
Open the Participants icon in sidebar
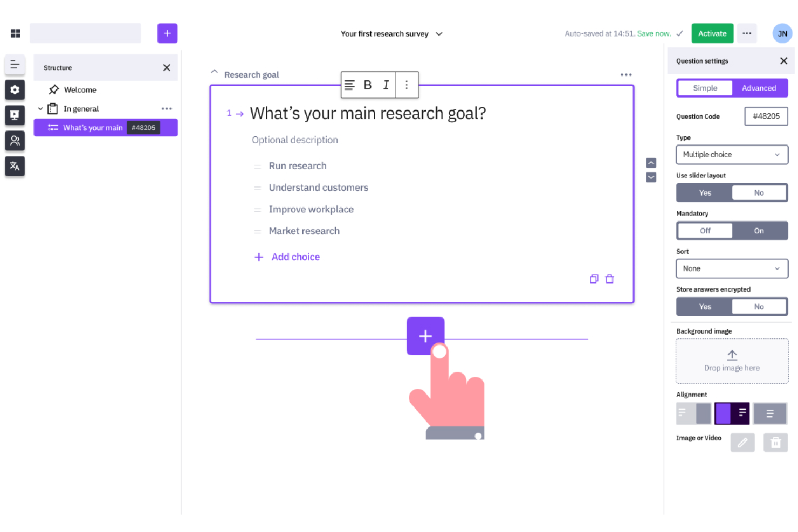pyautogui.click(x=15, y=141)
